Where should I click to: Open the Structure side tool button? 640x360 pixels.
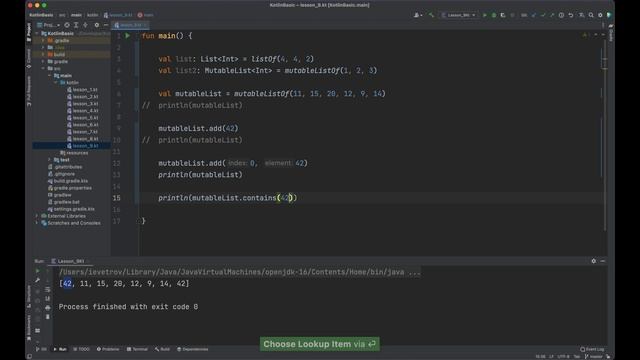pos(29,296)
